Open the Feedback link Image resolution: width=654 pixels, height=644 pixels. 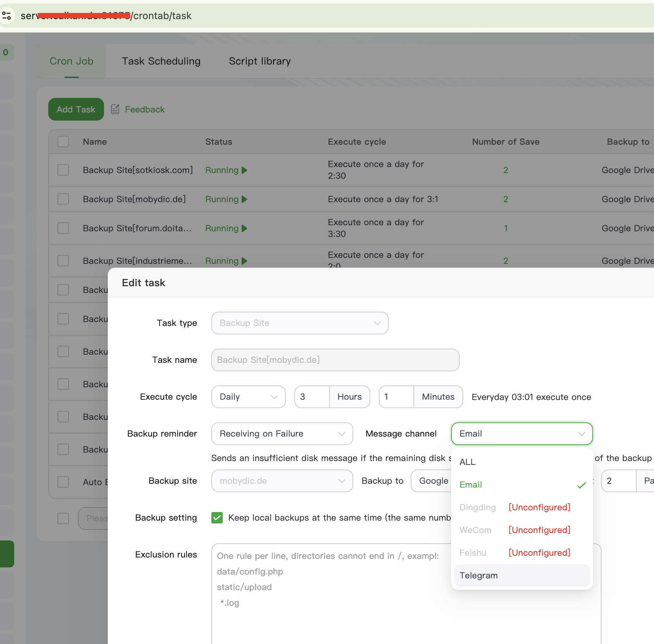tap(145, 110)
